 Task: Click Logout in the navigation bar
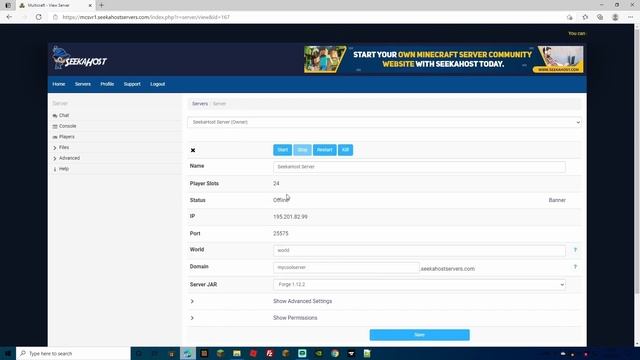coord(158,84)
